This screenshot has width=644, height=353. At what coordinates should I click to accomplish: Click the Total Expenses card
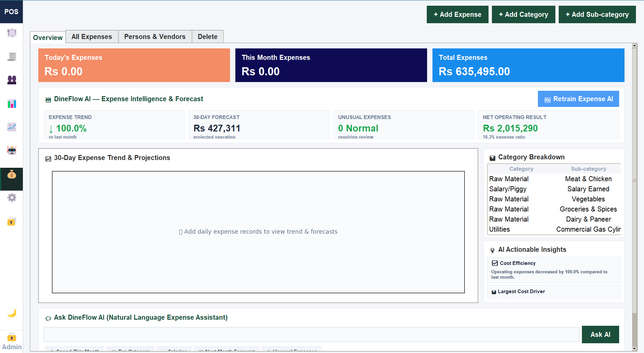(x=528, y=65)
